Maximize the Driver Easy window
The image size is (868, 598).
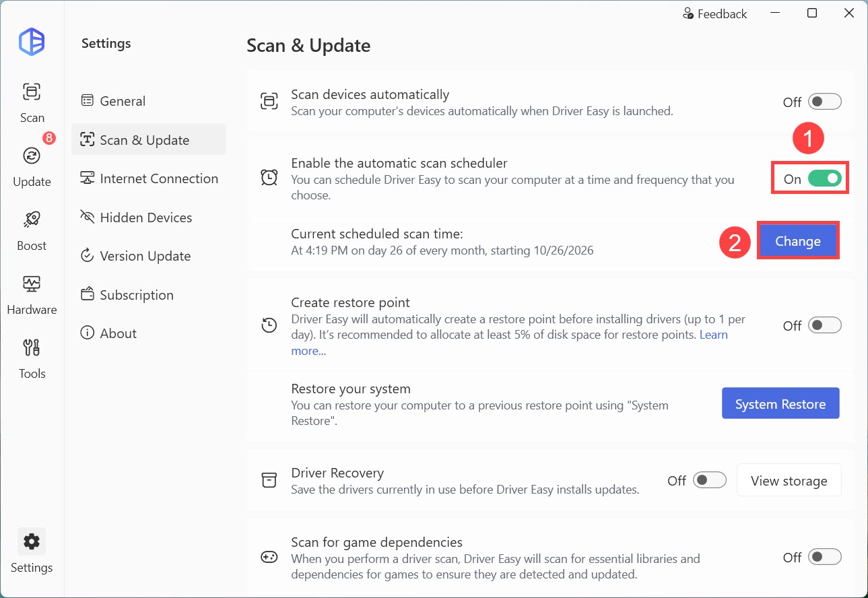(812, 13)
